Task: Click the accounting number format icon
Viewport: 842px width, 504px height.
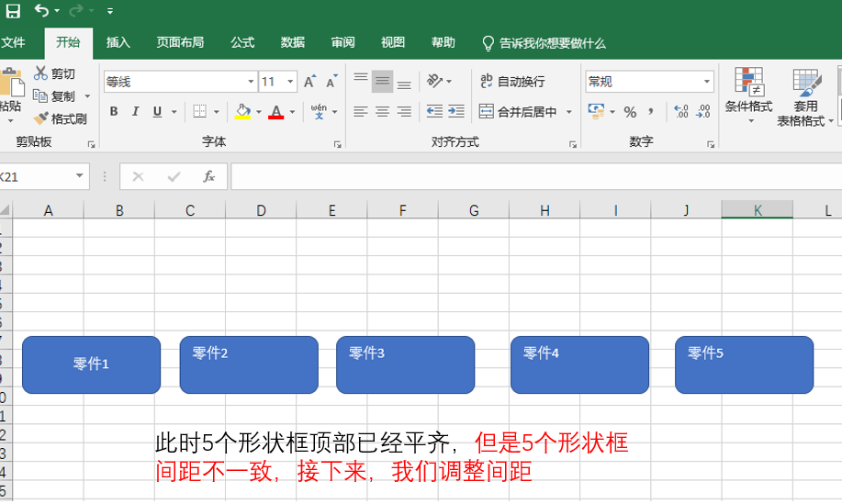Action: point(596,112)
